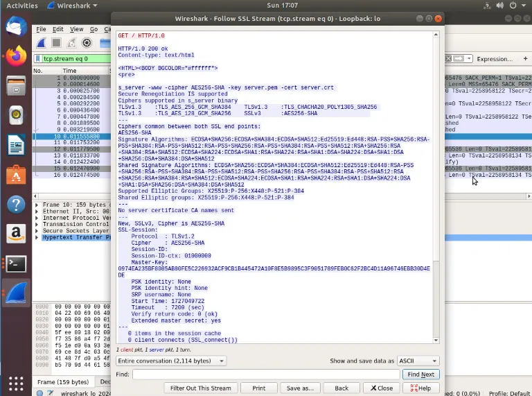Open the Edit menu in the main Wireshark window

click(x=58, y=29)
